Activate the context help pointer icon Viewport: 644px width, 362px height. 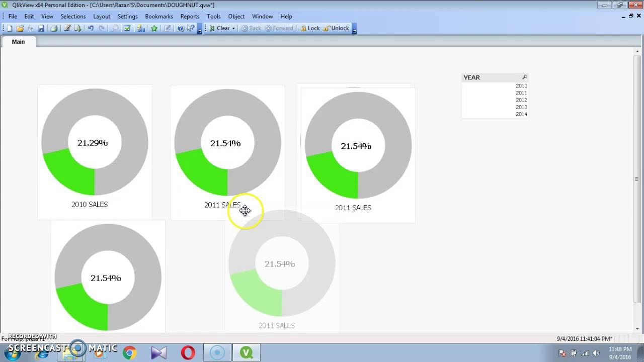coord(191,29)
